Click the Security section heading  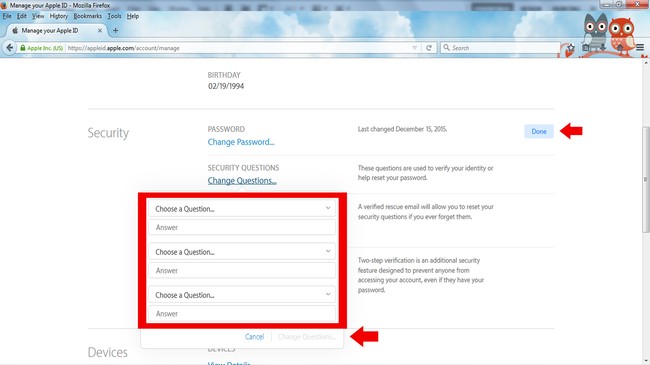point(108,133)
